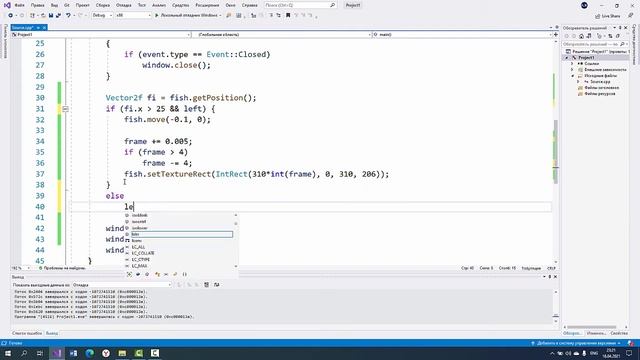The image size is (640, 360).
Task: Click the user account avatar
Action: [584, 5]
